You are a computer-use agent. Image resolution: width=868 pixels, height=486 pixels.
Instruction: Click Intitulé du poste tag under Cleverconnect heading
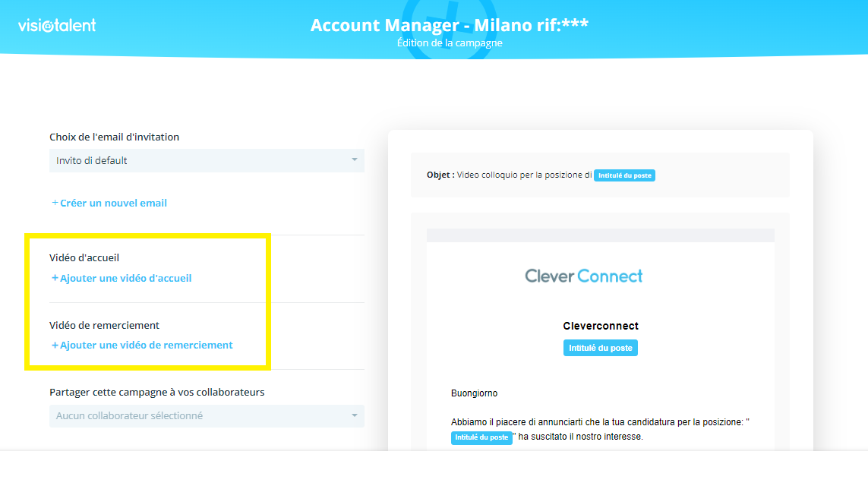pyautogui.click(x=601, y=348)
